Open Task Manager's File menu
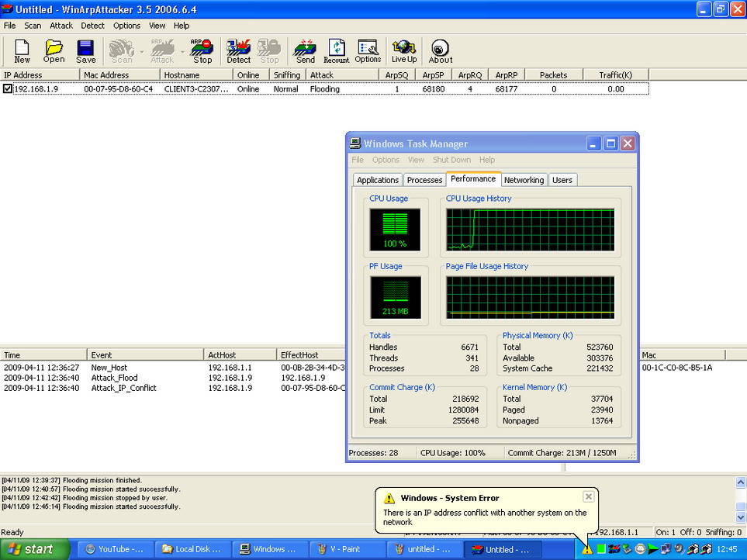 click(x=358, y=160)
